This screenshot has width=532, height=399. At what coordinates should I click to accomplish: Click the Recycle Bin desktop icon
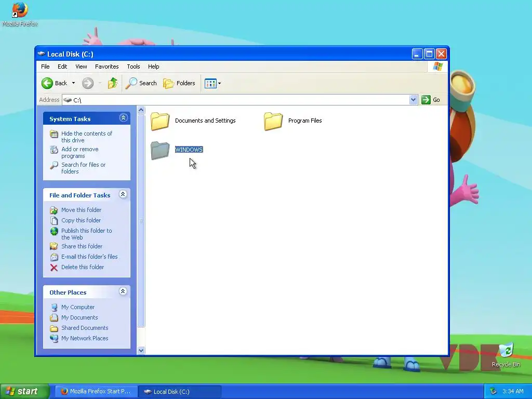[506, 355]
